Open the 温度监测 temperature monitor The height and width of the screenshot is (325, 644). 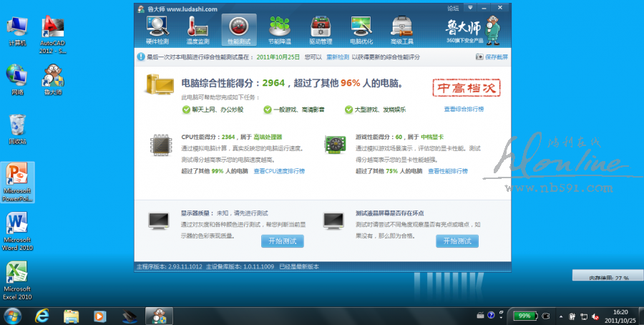click(197, 29)
